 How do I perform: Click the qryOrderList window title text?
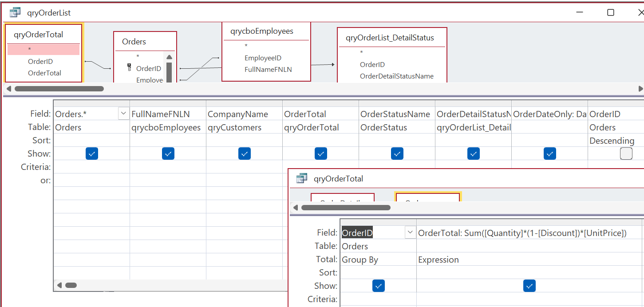(x=48, y=13)
